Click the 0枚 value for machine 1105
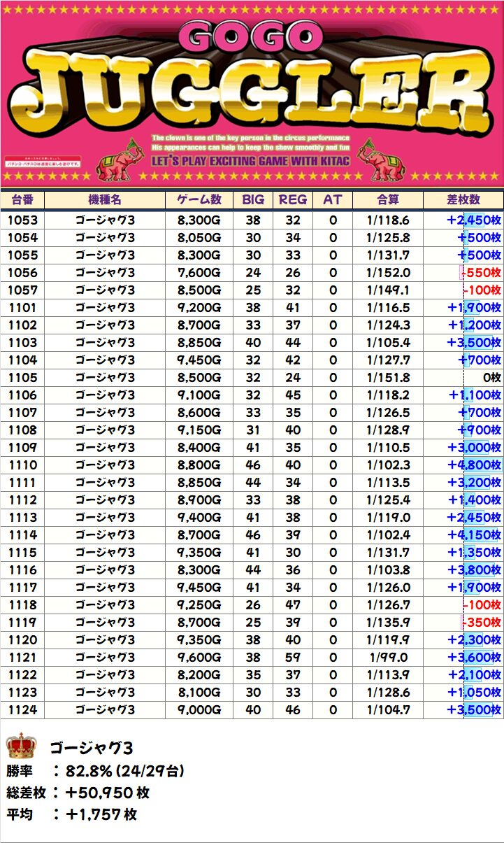504x843 pixels. (491, 378)
